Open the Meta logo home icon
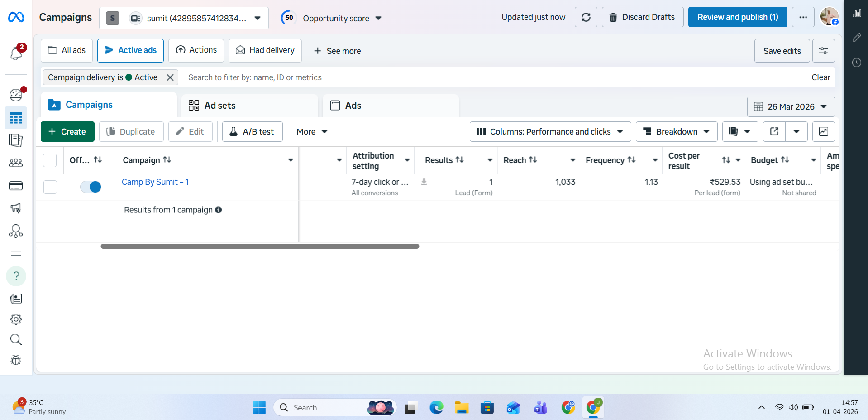Screen dimensions: 868x420 click(x=16, y=17)
